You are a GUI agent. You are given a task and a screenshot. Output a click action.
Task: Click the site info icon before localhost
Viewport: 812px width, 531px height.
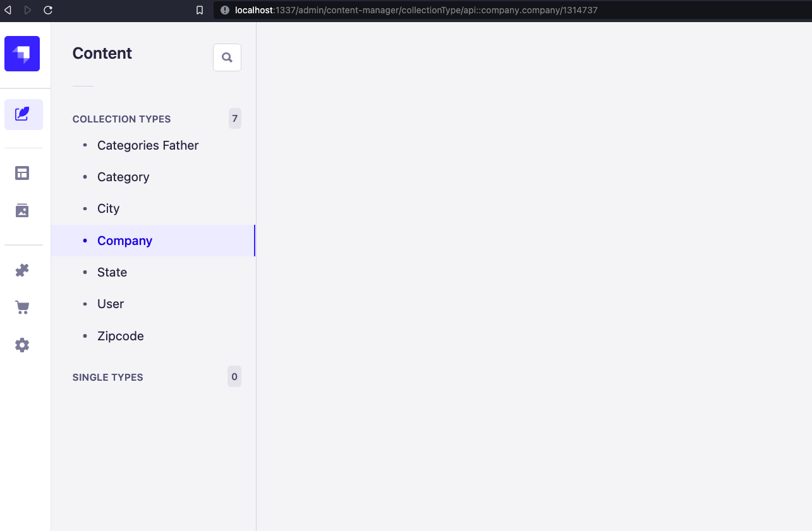(224, 10)
